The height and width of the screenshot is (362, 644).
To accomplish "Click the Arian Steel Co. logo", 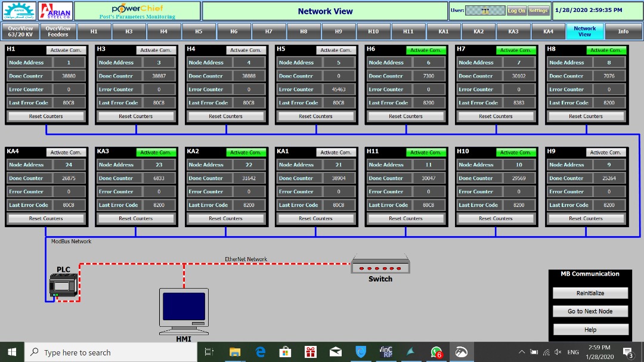I will point(55,11).
